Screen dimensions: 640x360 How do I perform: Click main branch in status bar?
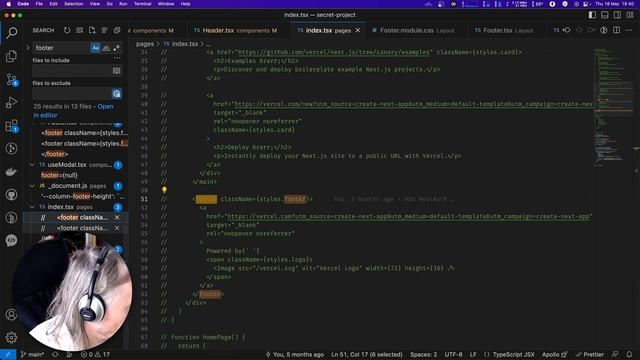pos(33,354)
